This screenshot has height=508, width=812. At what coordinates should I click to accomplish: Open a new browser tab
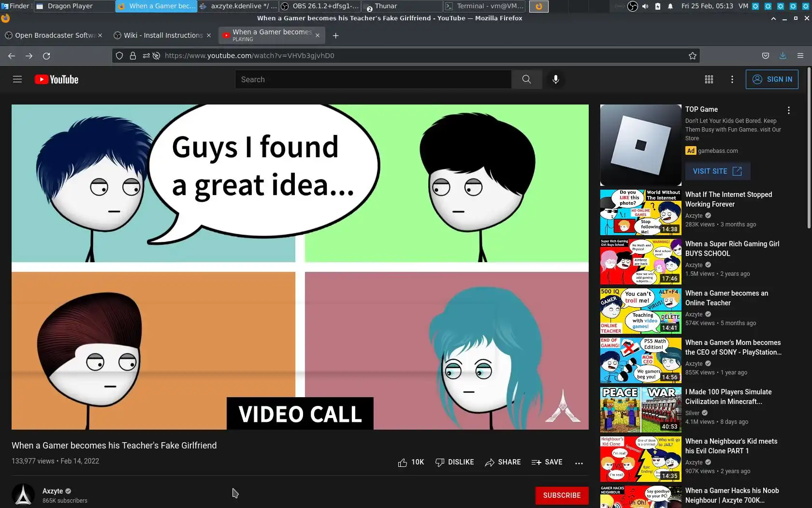coord(336,35)
